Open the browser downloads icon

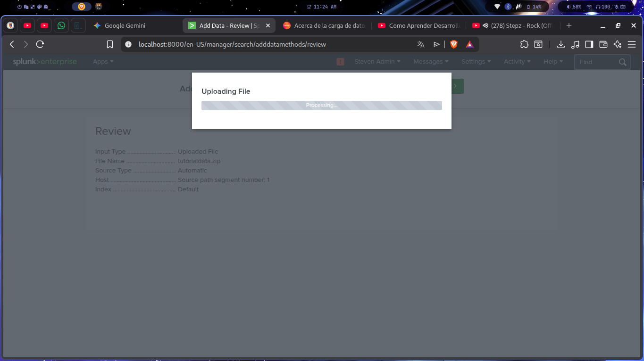coord(561,44)
